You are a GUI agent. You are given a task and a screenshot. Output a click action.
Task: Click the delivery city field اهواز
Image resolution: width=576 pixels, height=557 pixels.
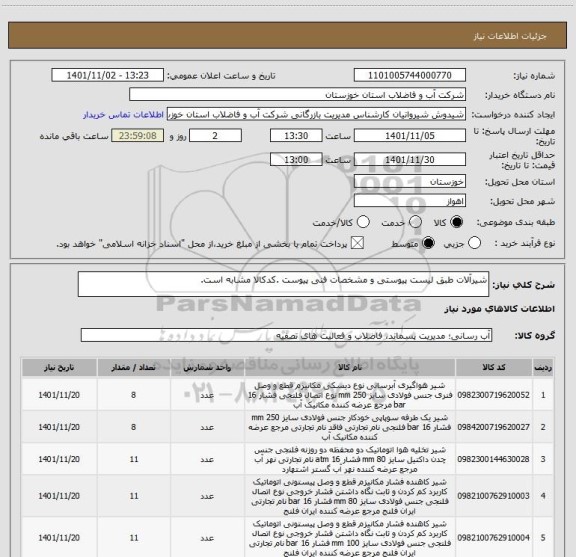coord(410,201)
